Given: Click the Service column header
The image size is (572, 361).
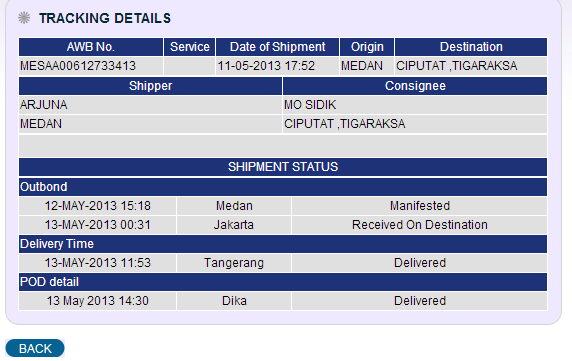Looking at the screenshot, I should (190, 47).
